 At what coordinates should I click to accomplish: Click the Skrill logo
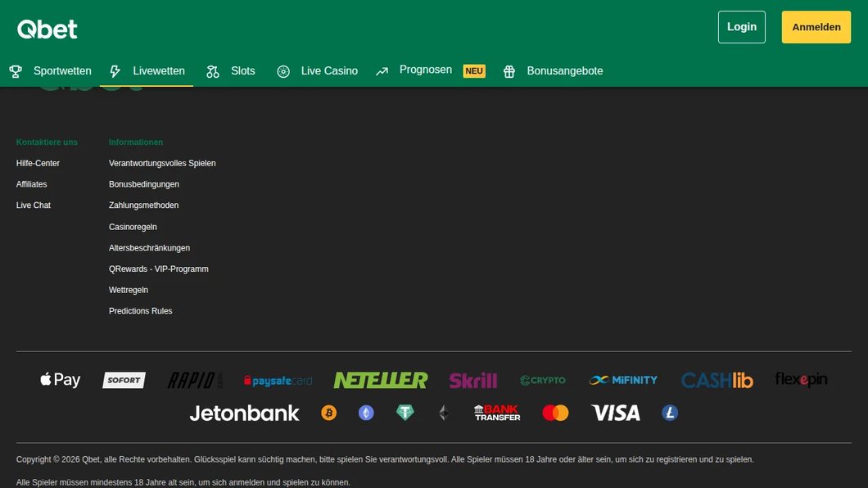coord(473,380)
